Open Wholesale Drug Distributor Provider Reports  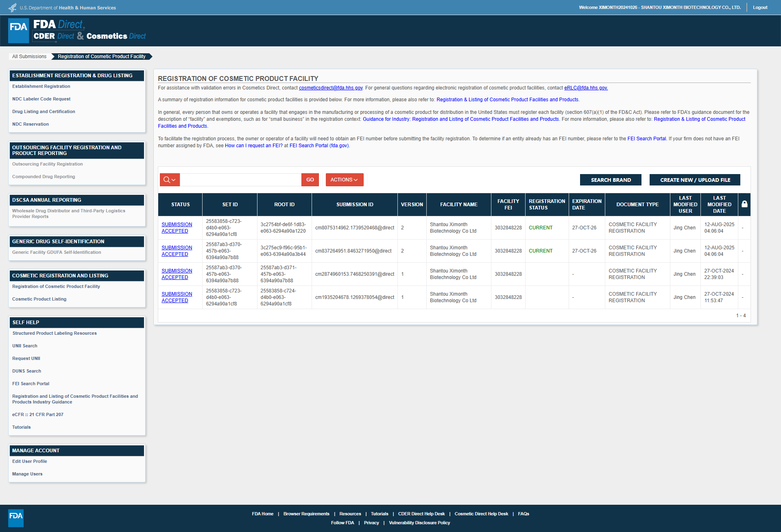[69, 214]
